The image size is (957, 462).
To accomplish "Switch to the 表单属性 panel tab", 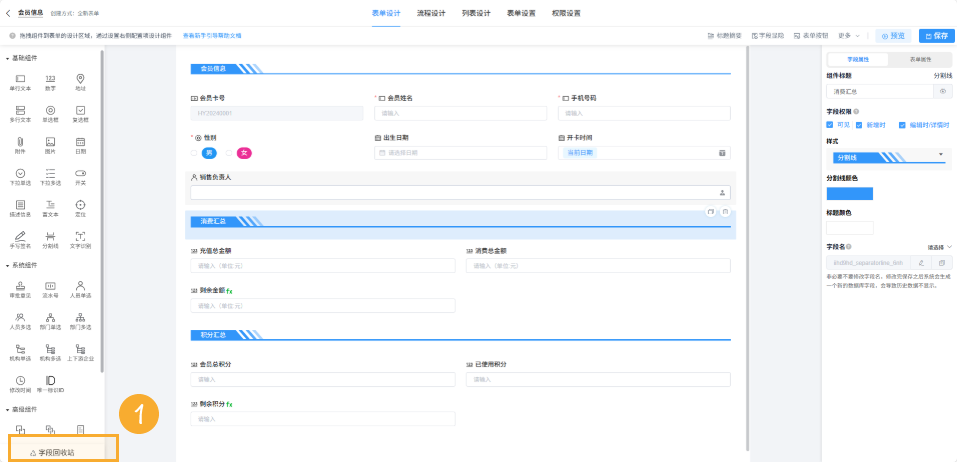I will point(920,60).
